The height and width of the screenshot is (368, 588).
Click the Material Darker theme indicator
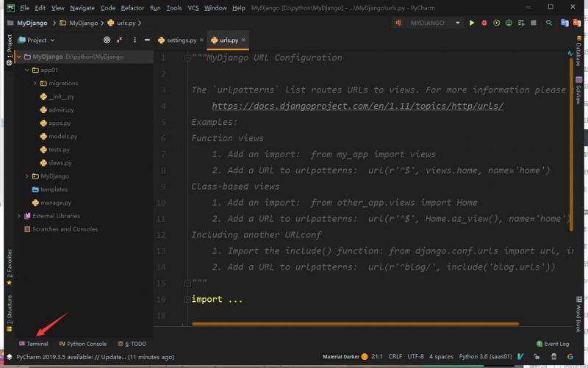345,357
